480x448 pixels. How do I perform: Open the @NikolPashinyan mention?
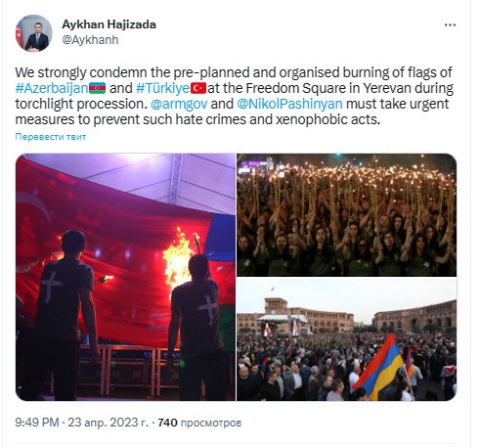pos(289,104)
